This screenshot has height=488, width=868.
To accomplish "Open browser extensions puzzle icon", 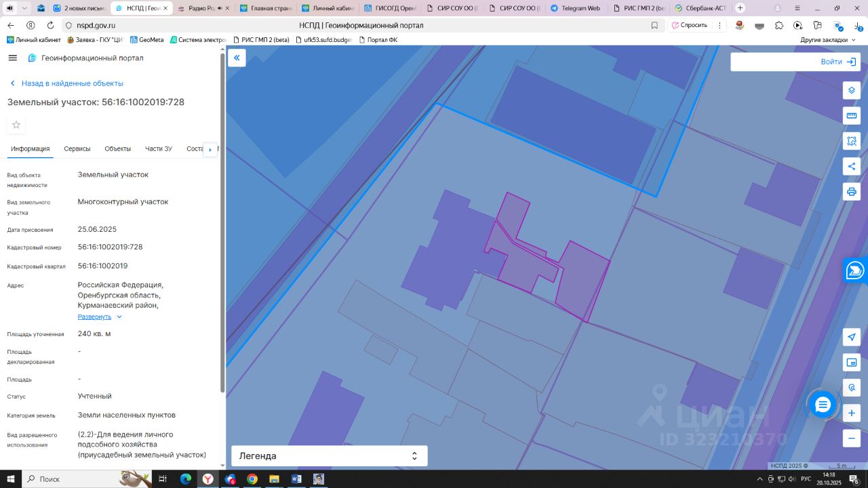I will (779, 25).
